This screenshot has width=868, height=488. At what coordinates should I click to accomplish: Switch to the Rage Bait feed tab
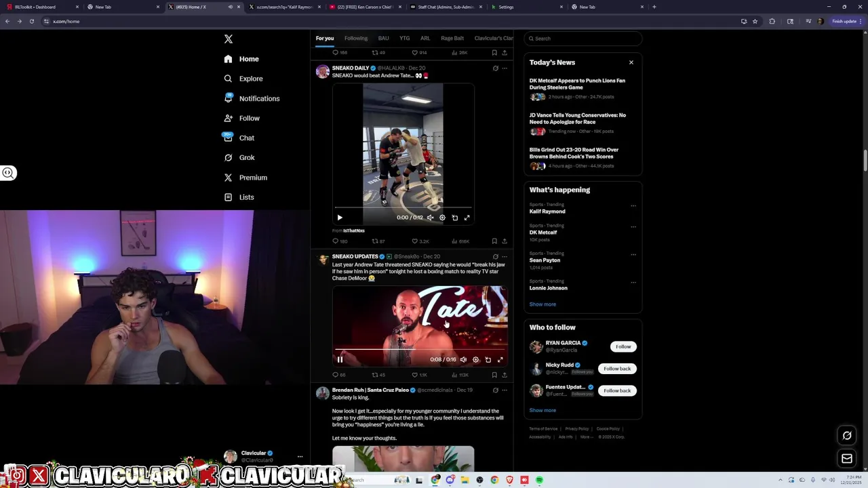click(x=452, y=39)
